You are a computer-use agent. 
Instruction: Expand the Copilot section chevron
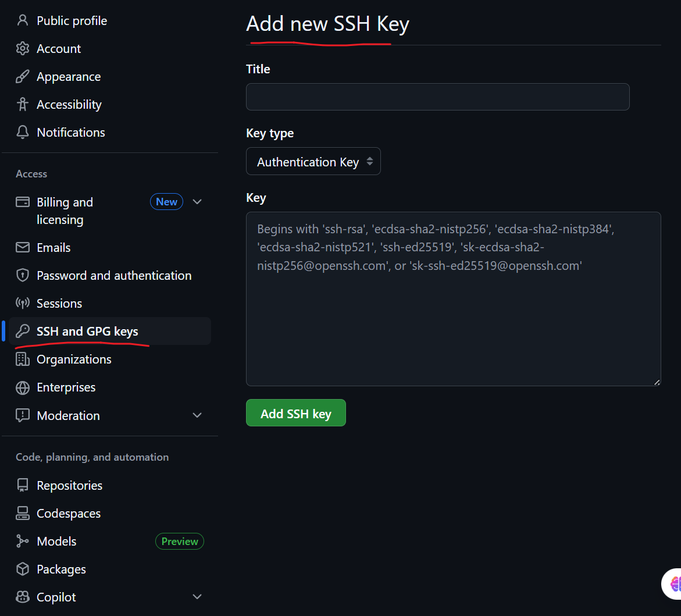click(x=197, y=596)
